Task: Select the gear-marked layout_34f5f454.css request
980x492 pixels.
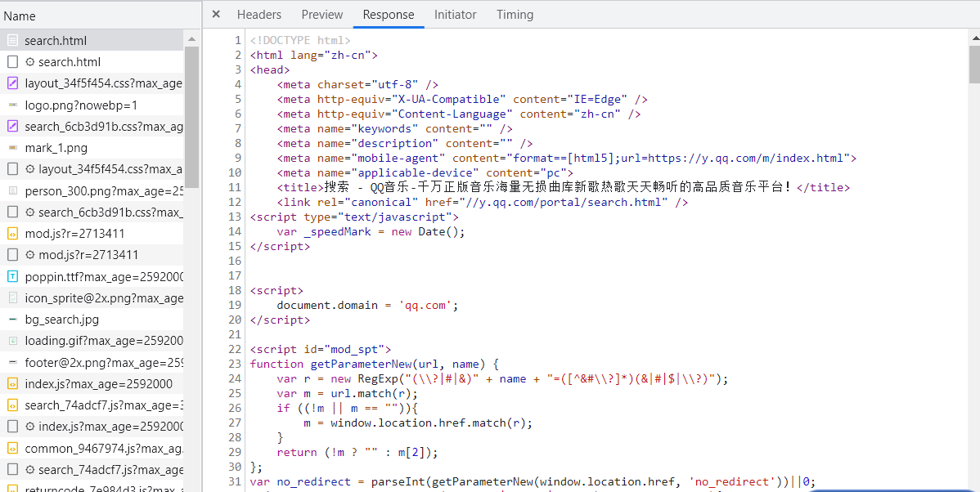Action: [92, 169]
